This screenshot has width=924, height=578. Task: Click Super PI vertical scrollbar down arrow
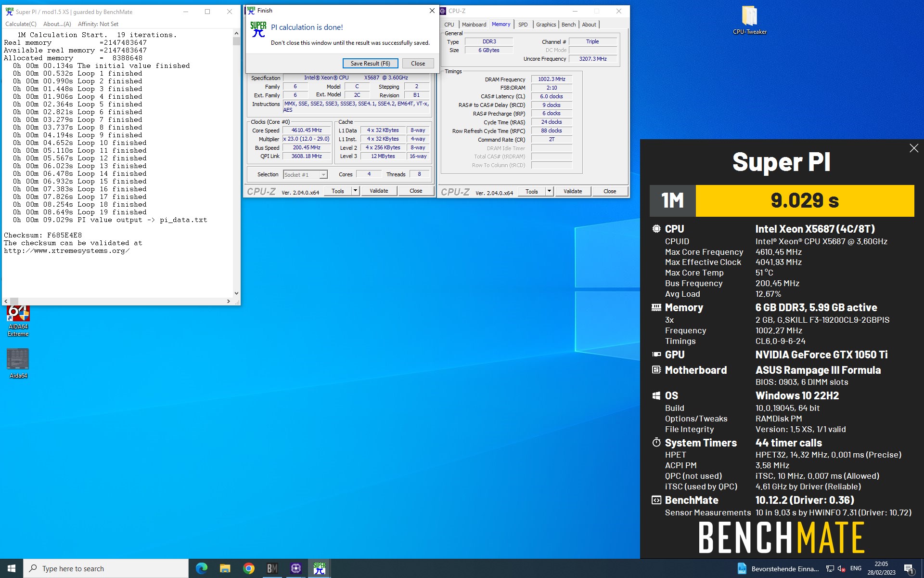click(x=236, y=293)
